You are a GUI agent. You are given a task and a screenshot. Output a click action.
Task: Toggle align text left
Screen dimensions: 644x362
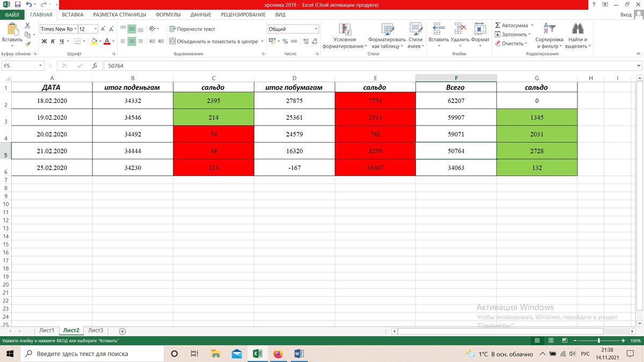[123, 41]
